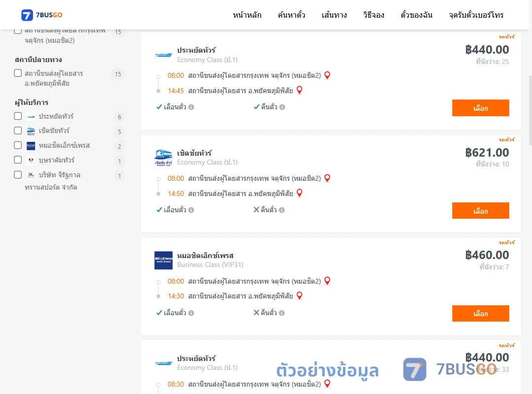Open วิธีจอง menu item

373,15
